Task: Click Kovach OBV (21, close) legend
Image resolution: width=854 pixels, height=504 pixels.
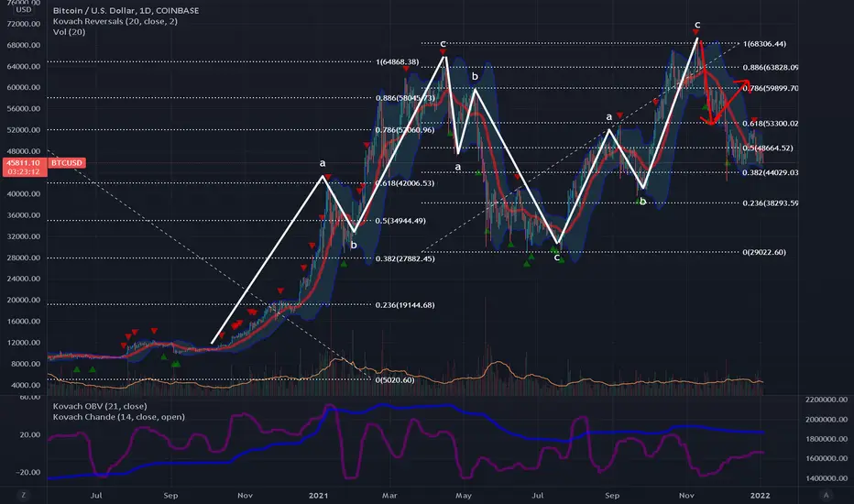Action: pyautogui.click(x=100, y=406)
